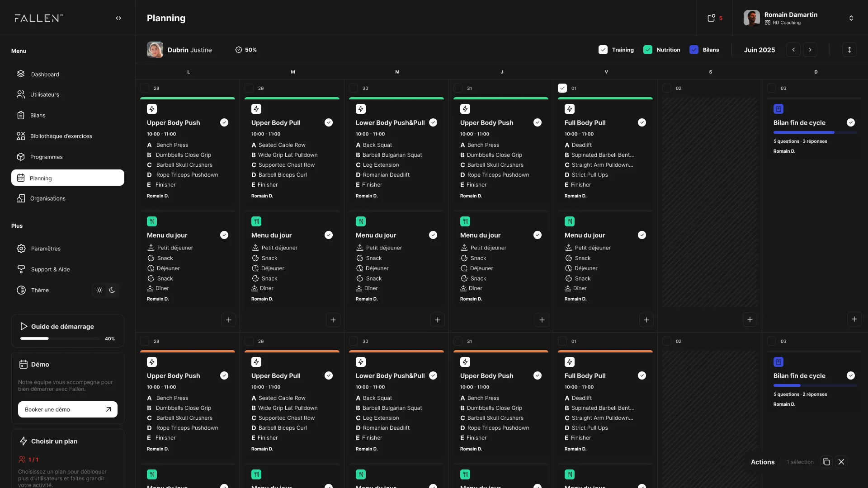868x488 pixels.
Task: Click Romain Damartin profile picture
Action: click(752, 18)
